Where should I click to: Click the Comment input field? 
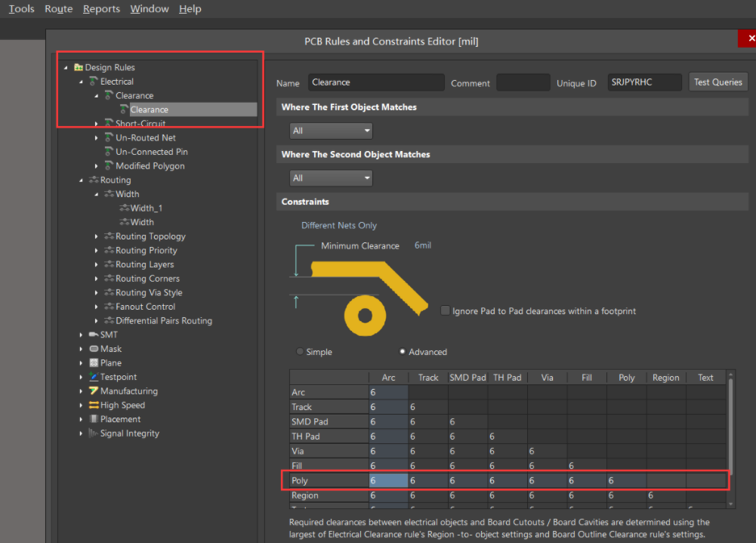click(x=523, y=82)
